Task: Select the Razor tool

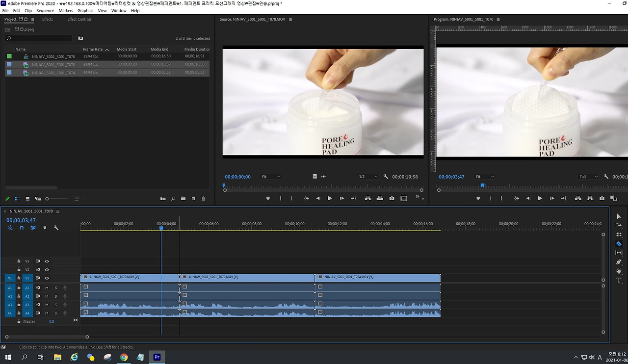Action: tap(619, 244)
